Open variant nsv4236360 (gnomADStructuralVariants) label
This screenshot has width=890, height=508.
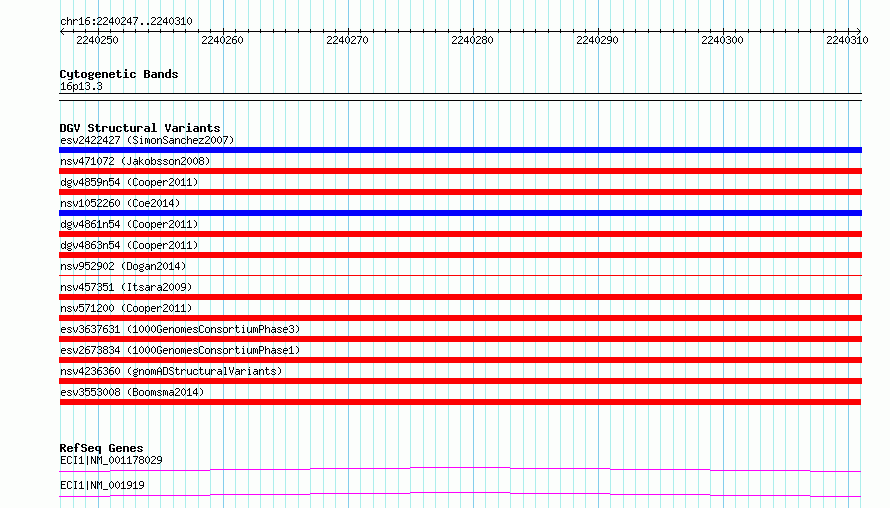click(x=171, y=371)
